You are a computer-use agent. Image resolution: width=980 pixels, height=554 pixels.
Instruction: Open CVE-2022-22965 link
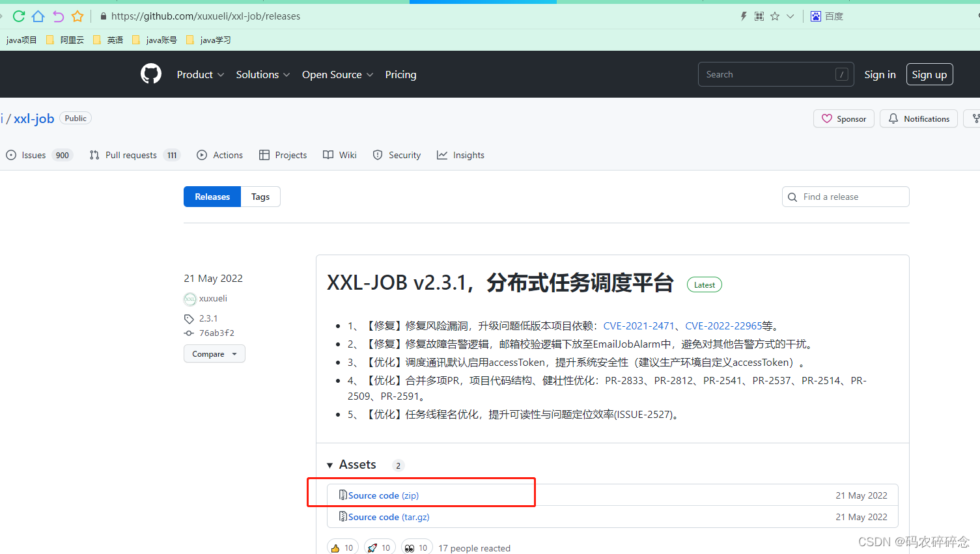[723, 325]
